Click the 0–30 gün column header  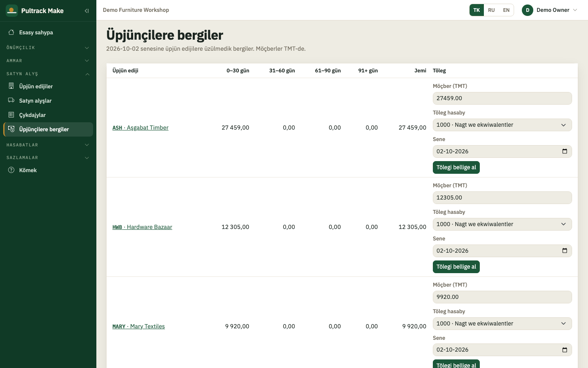(238, 71)
